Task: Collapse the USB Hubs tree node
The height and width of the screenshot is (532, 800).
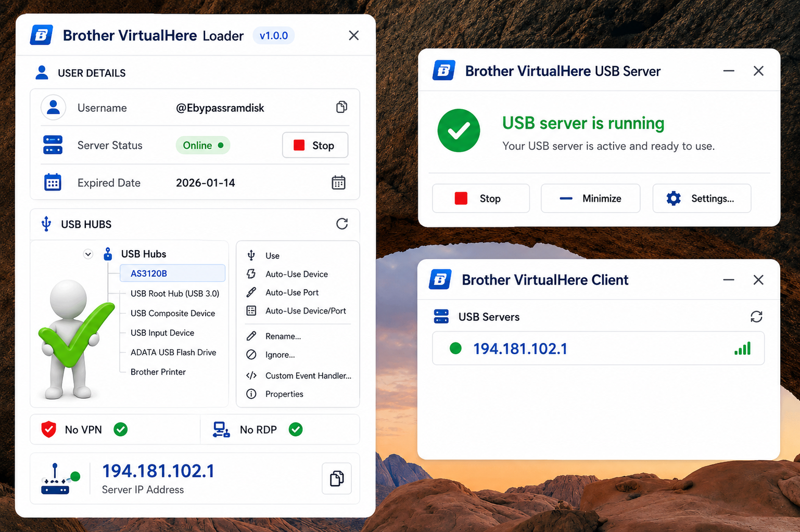Action: click(x=88, y=254)
